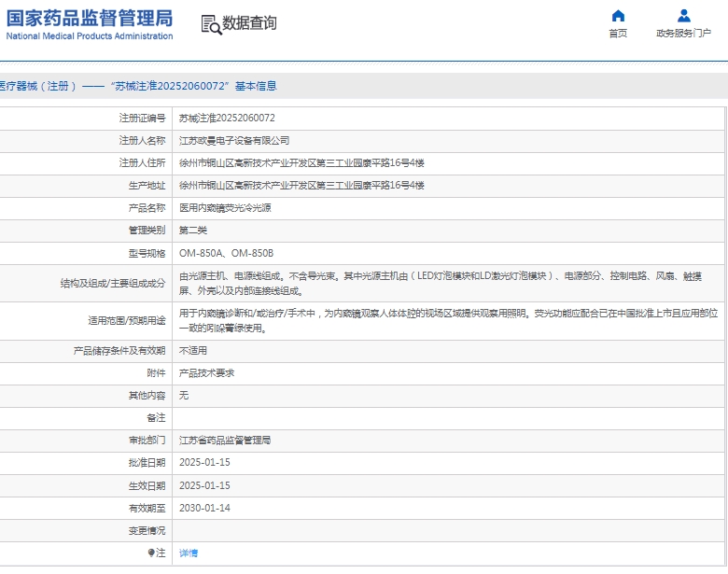Select product name 医用内窥镜荧光冷光源

tap(225, 208)
